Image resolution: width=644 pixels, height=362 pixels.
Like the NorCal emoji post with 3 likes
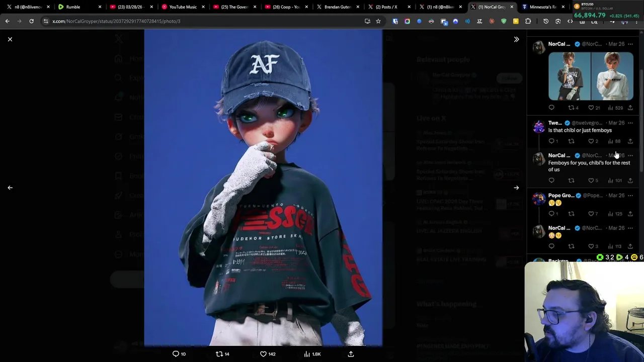[x=593, y=246]
